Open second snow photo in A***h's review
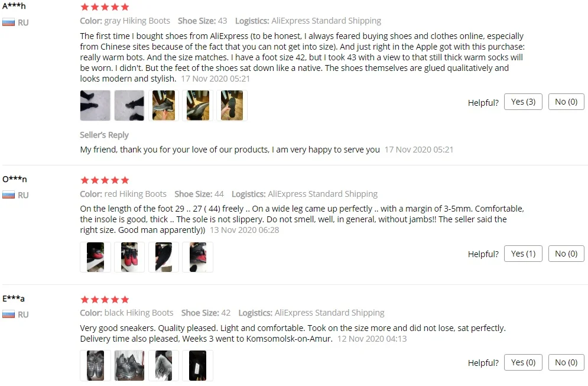 click(x=129, y=105)
